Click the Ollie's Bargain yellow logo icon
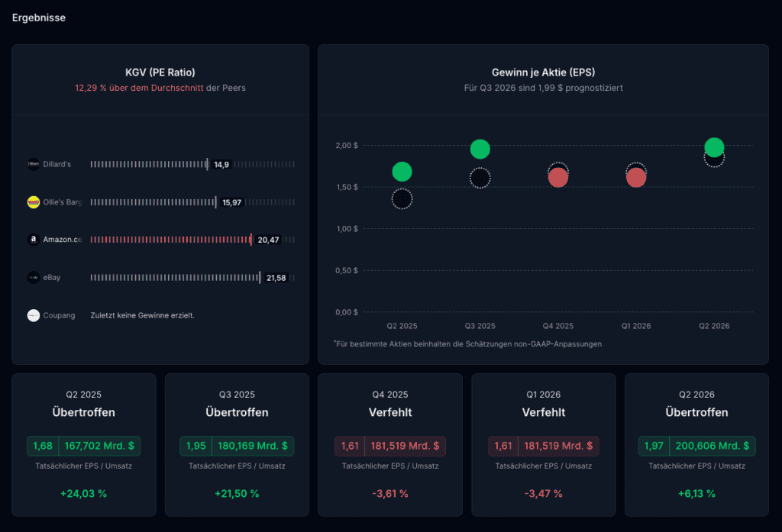Screen dimensions: 782x532 pos(34,202)
